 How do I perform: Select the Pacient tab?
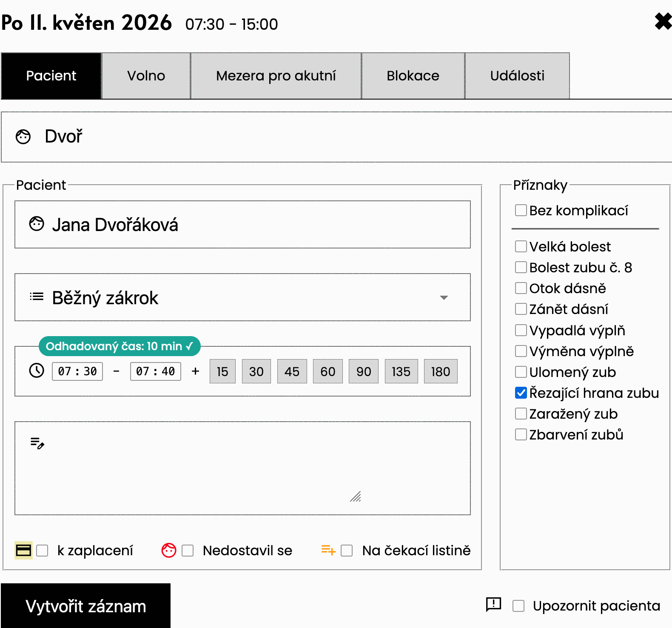coord(51,76)
